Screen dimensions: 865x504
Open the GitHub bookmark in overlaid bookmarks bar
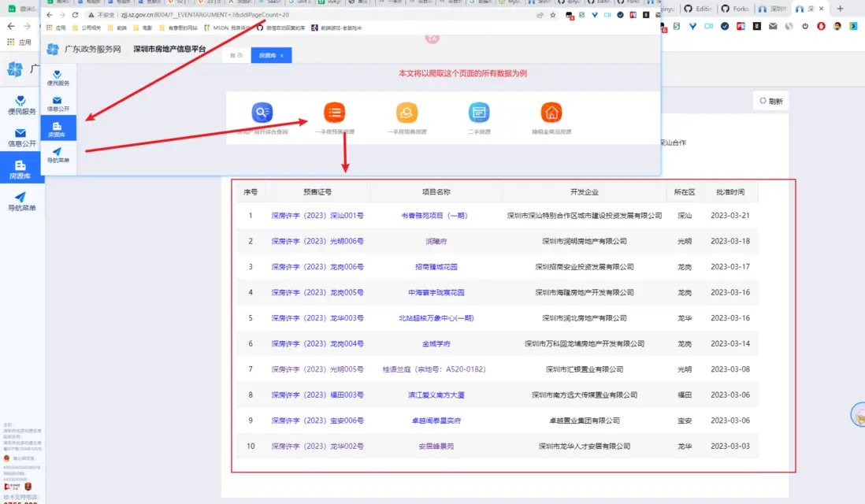pos(281,28)
